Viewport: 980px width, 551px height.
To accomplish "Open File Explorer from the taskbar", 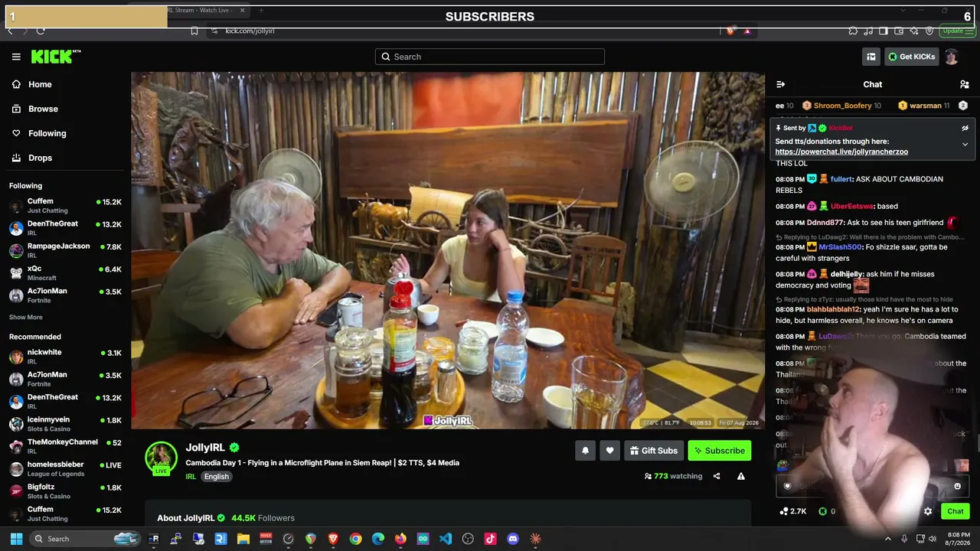I will pyautogui.click(x=243, y=539).
